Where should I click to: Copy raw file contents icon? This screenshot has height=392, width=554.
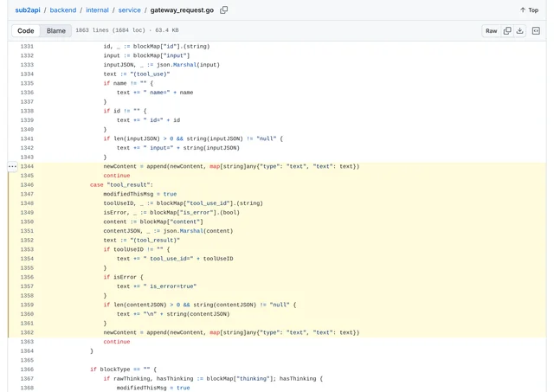coord(507,31)
